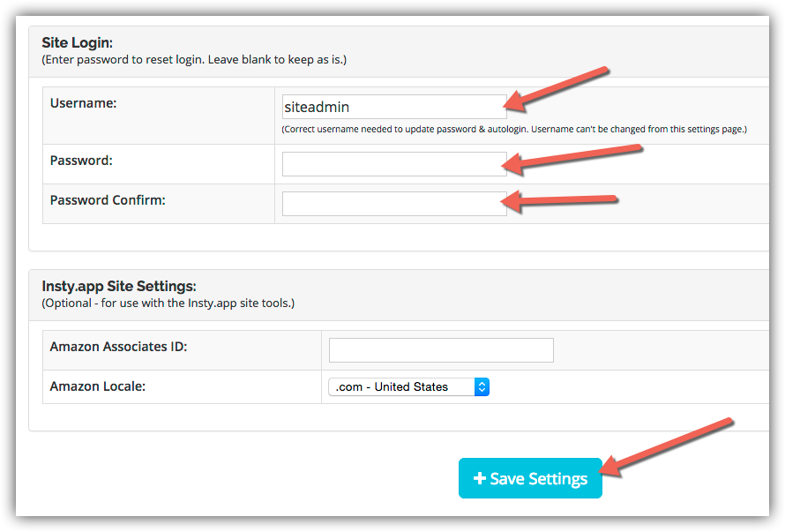Click inside the empty Password field
The width and height of the screenshot is (785, 532).
pos(394,163)
